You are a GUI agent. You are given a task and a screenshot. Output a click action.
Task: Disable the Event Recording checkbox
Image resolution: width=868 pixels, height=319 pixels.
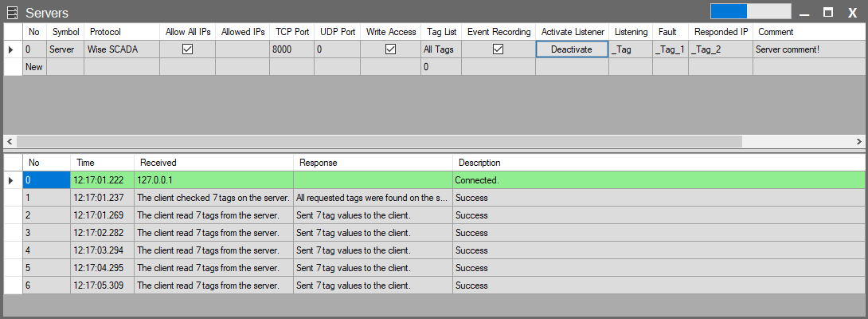tap(498, 49)
